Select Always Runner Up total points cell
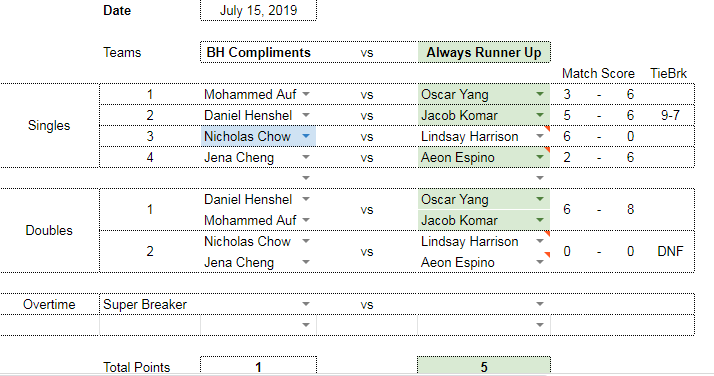 pos(484,367)
